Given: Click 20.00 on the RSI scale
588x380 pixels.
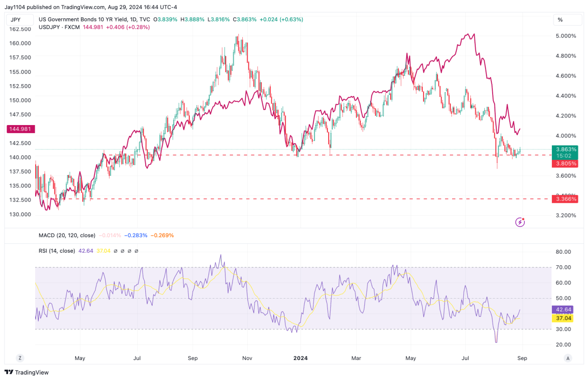Looking at the screenshot, I should 563,345.
